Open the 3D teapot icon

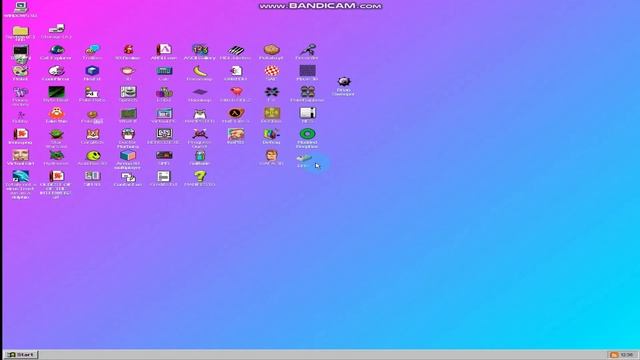tap(128, 71)
